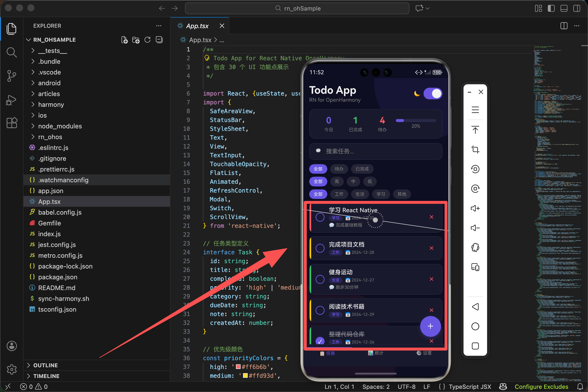Mark 完成项目文档 task as complete
588x392 pixels.
[x=320, y=248]
